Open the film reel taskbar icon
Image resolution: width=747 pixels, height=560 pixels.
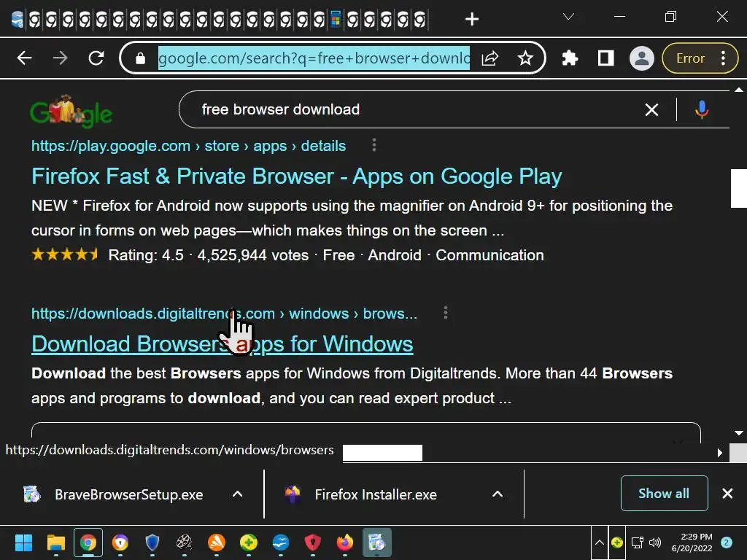pos(184,542)
